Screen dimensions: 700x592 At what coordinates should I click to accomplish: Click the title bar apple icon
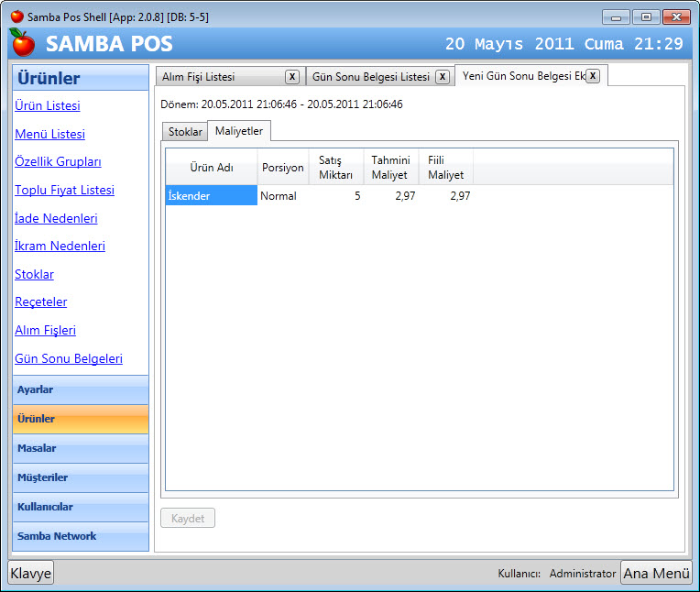pyautogui.click(x=16, y=16)
